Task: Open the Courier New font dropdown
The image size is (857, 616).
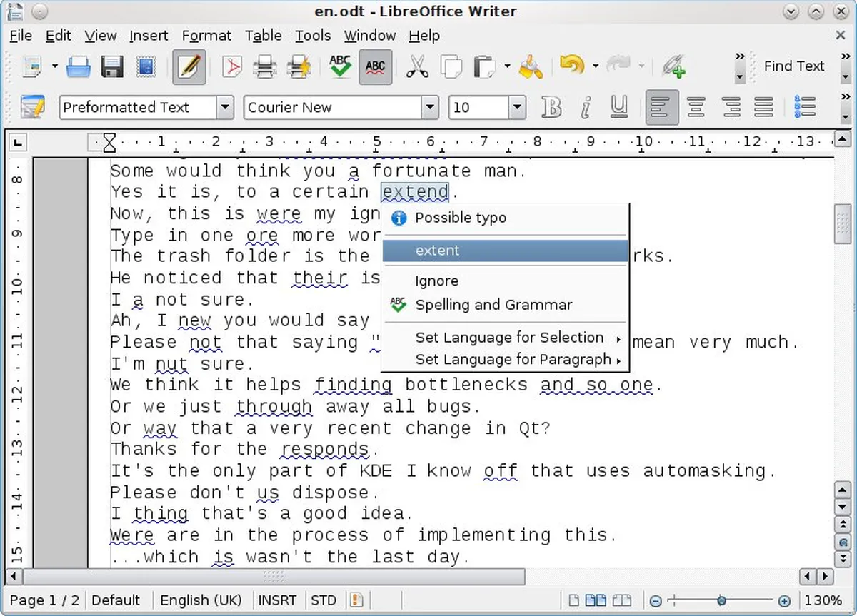Action: [429, 108]
